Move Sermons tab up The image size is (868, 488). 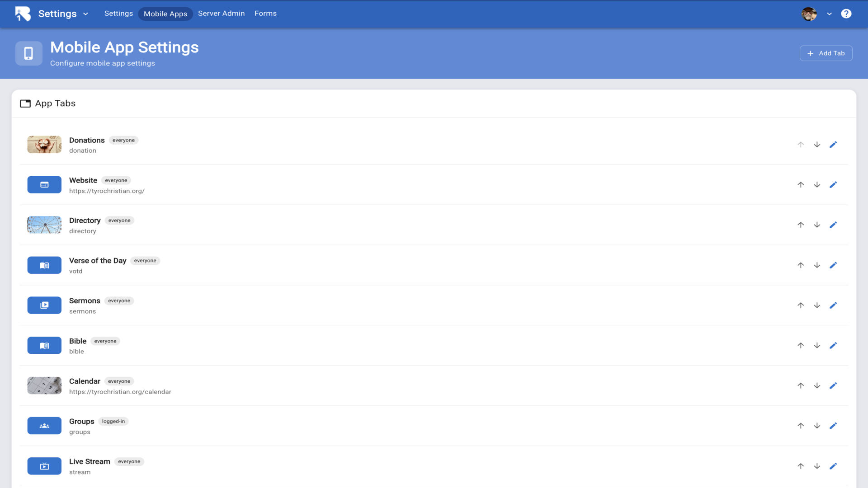801,305
